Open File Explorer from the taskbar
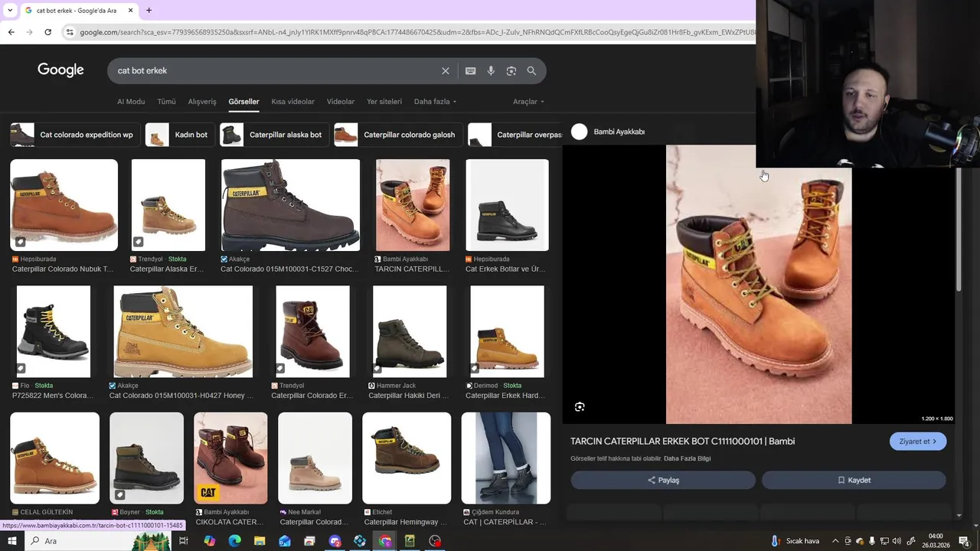 point(260,541)
